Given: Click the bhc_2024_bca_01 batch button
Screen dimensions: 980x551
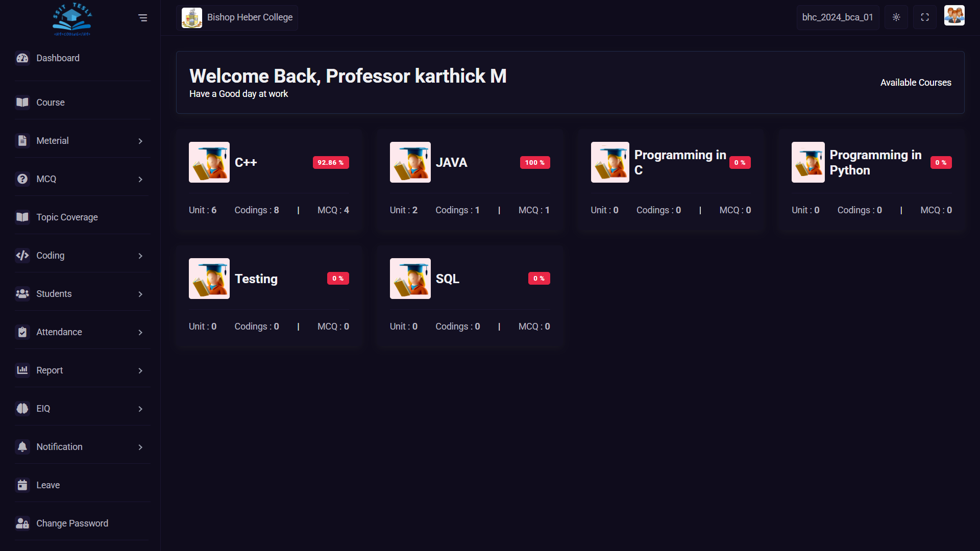Looking at the screenshot, I should pos(838,17).
